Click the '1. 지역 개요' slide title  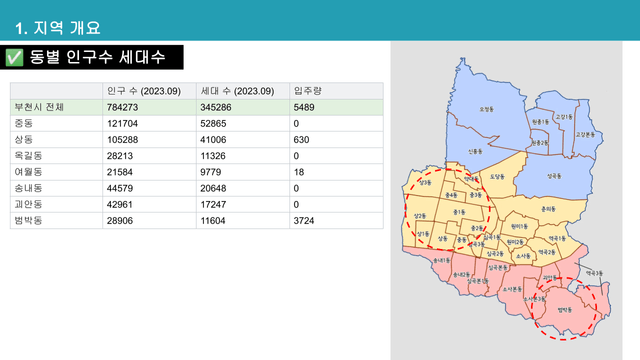[x=58, y=28]
